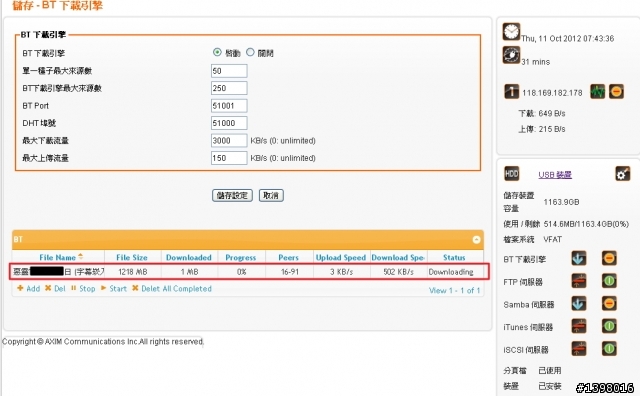Screen dimensions: 640x396
Task: Click the save settings button
Action: [x=232, y=196]
